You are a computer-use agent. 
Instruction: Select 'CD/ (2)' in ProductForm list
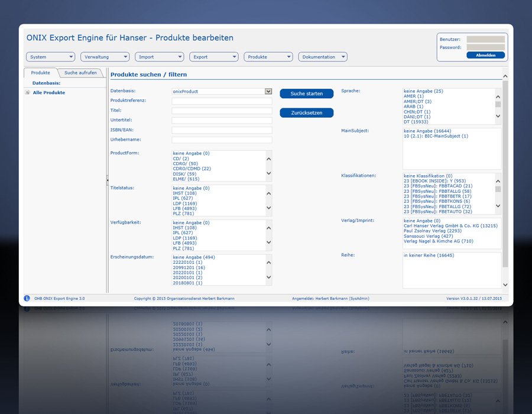(181, 159)
